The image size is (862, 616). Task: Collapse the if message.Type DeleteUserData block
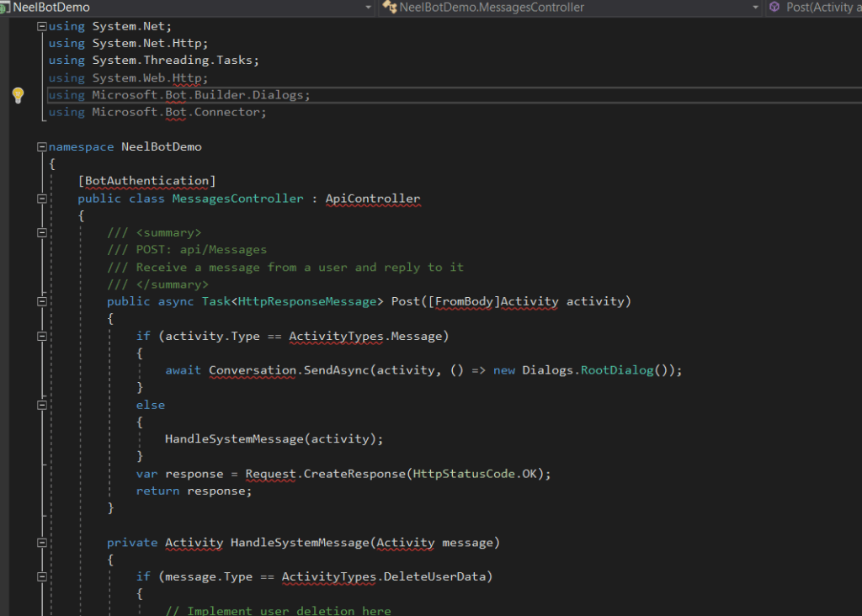(x=42, y=576)
